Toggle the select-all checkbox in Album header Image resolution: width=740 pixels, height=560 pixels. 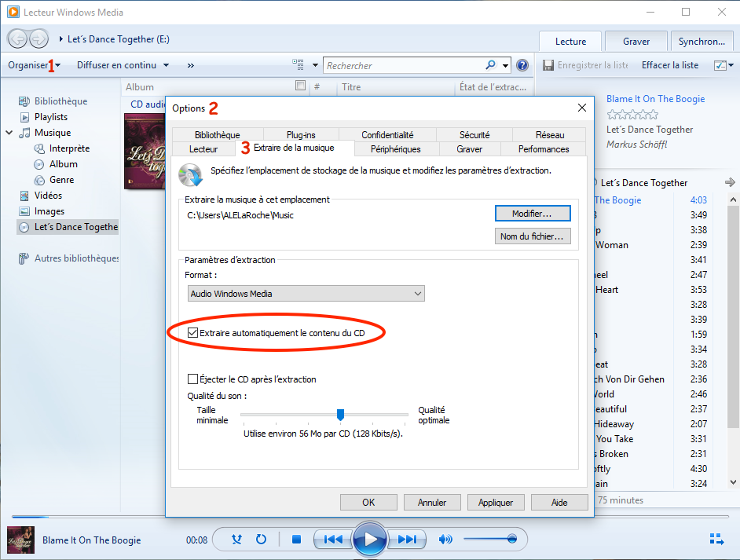[300, 86]
